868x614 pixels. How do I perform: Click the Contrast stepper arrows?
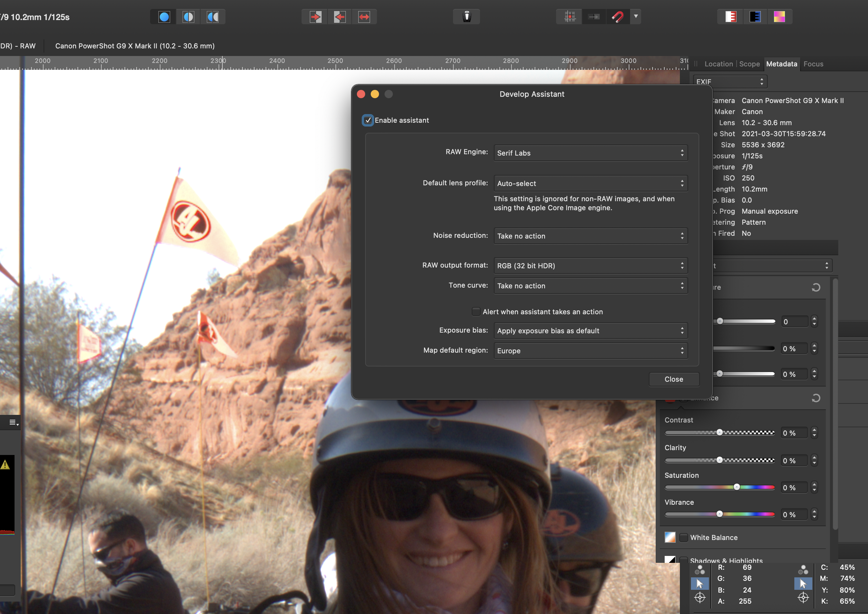pos(814,433)
